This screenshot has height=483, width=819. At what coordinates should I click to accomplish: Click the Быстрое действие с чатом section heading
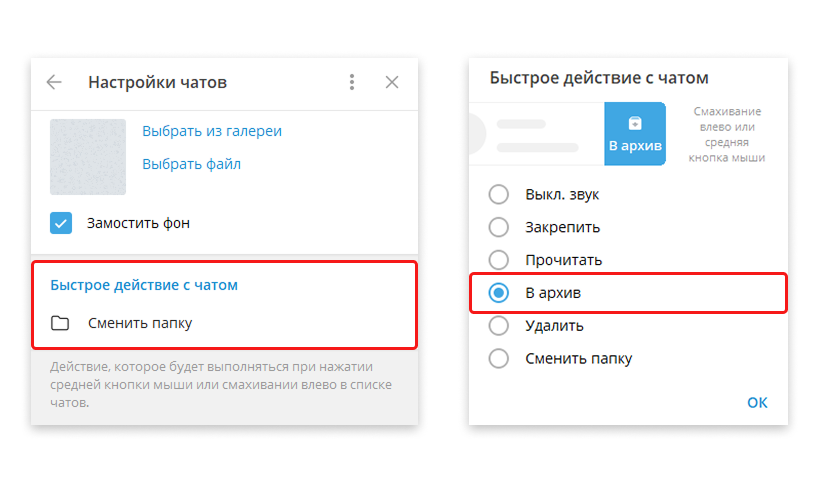pos(144,285)
